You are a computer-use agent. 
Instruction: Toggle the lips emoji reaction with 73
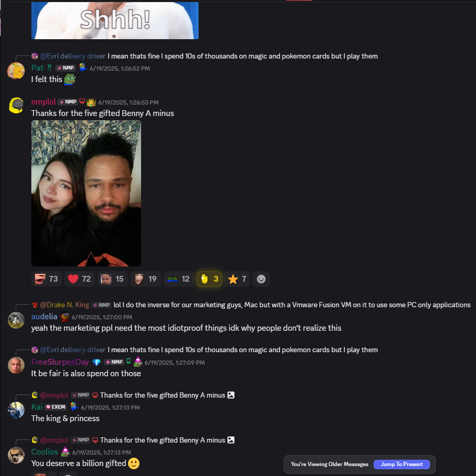[47, 278]
